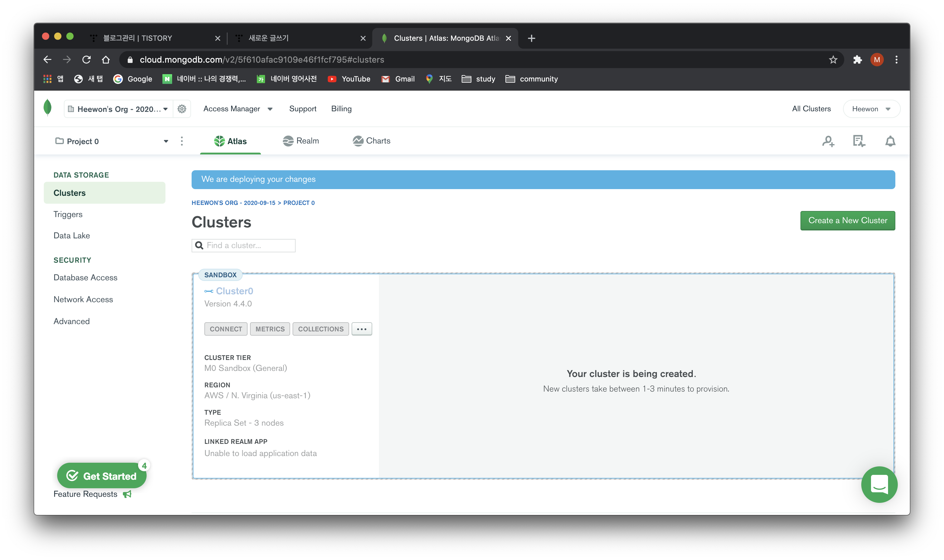Image resolution: width=944 pixels, height=560 pixels.
Task: Open the Cluster0 ellipsis options button
Action: 362,329
